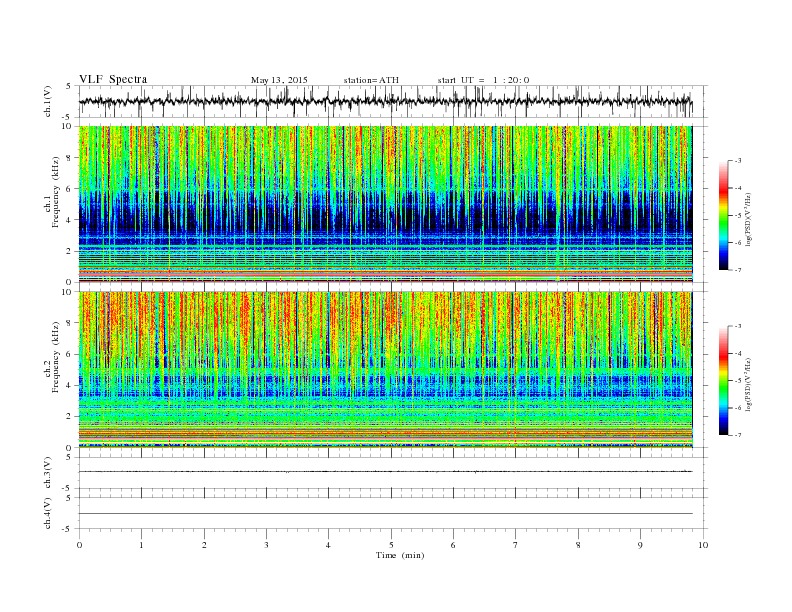Click the 'VLF Spectra' title text
The height and width of the screenshot is (612, 792).
coord(113,79)
